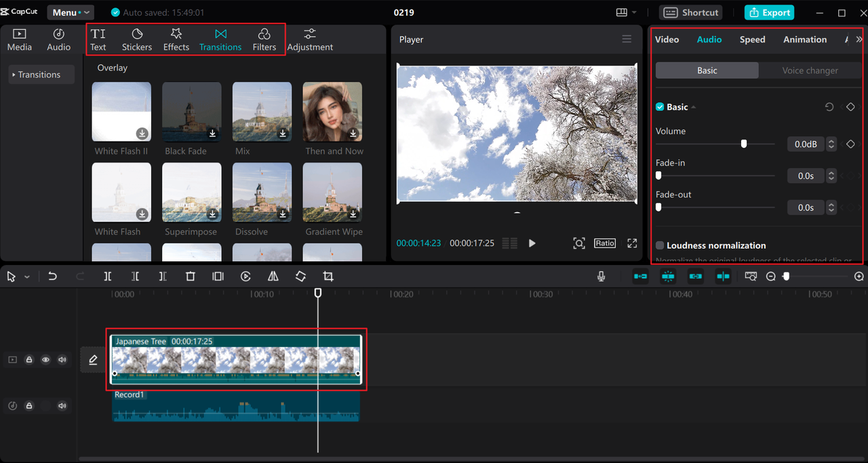
Task: Start voice recording with microphone icon
Action: click(601, 277)
